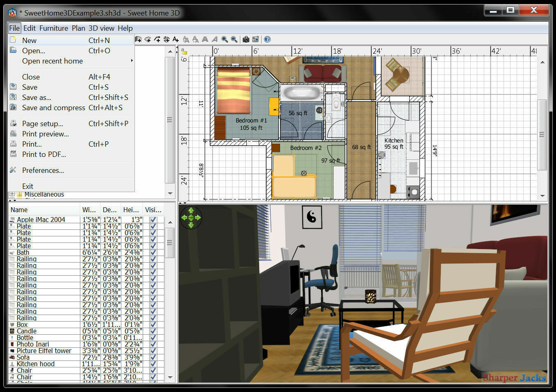Choose Save and compress menu entry
This screenshot has height=392, width=556.
[71, 108]
